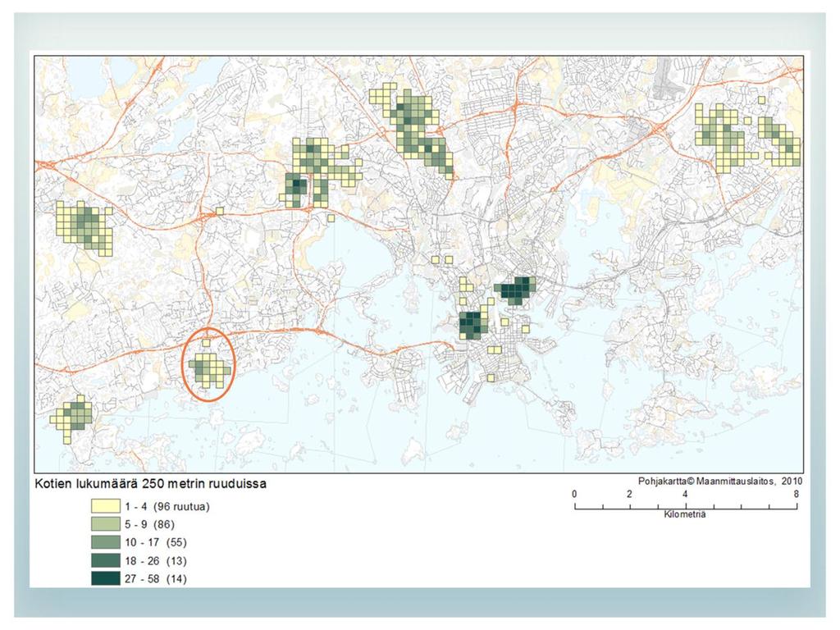The image size is (840, 630).
Task: Select the legend title "Kotien lukumäärä 250 metrin ruuduissa"
Action: tap(151, 484)
